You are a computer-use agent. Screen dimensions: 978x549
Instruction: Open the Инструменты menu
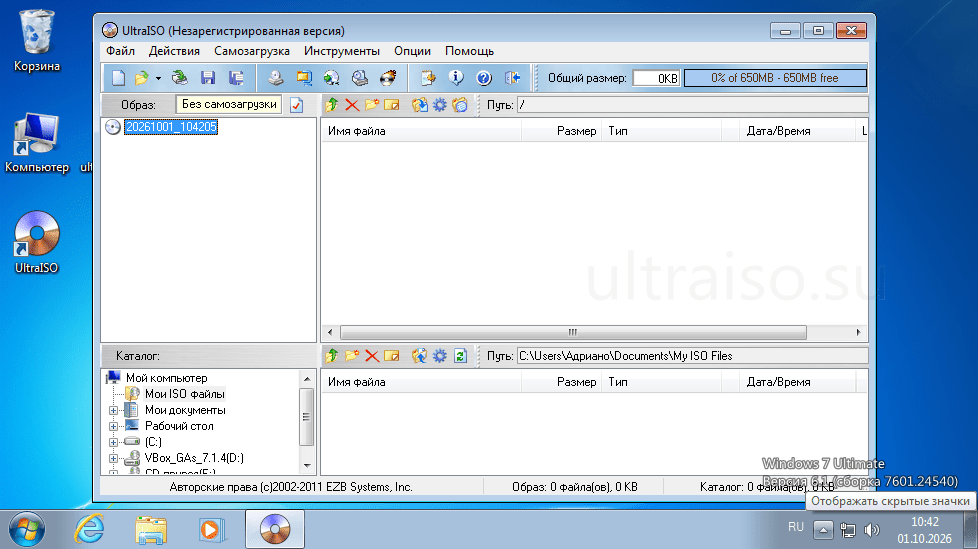pyautogui.click(x=342, y=51)
